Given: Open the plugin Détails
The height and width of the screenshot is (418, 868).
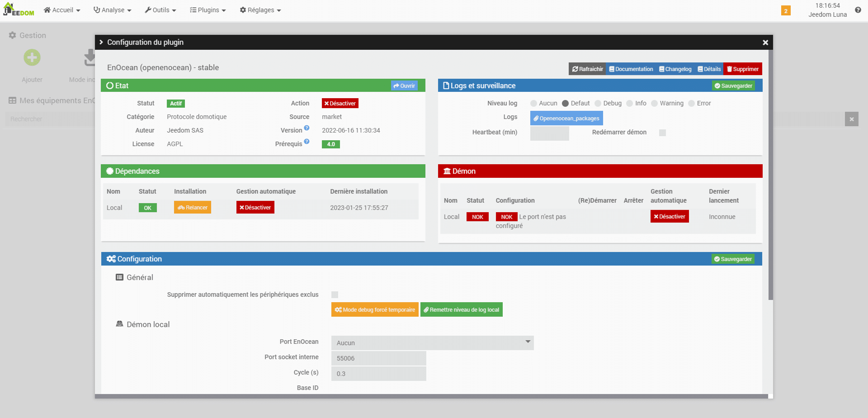Looking at the screenshot, I should [709, 69].
